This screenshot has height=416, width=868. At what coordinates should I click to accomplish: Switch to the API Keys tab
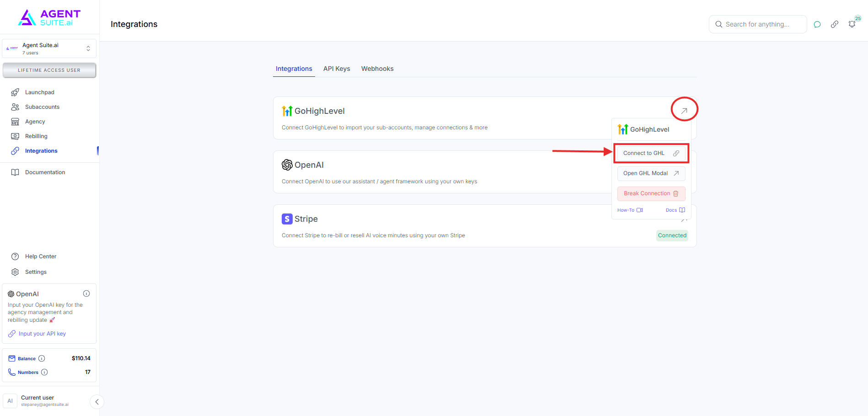click(337, 69)
